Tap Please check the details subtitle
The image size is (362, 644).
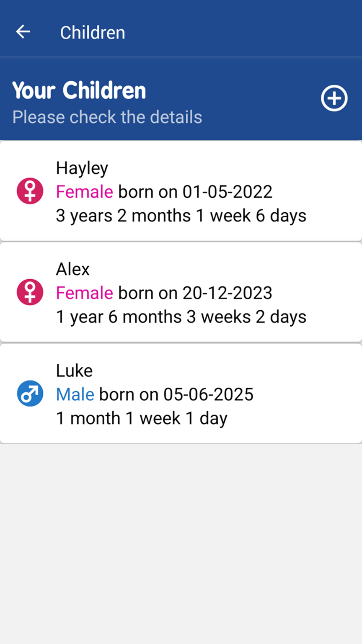tap(107, 117)
